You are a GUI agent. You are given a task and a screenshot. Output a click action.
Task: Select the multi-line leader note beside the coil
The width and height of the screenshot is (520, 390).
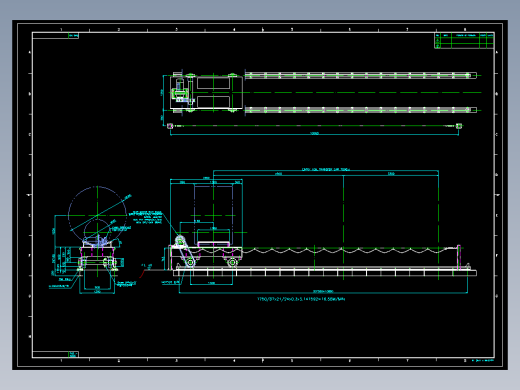click(147, 217)
